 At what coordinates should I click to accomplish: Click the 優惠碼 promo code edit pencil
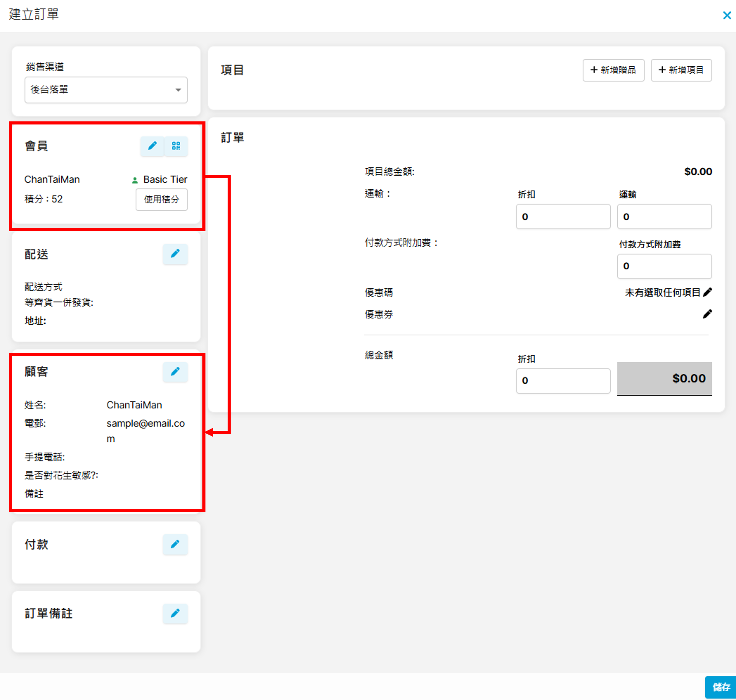tap(707, 292)
